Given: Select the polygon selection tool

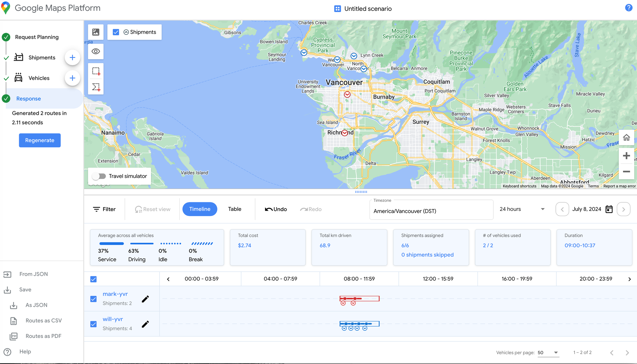Looking at the screenshot, I should (96, 87).
